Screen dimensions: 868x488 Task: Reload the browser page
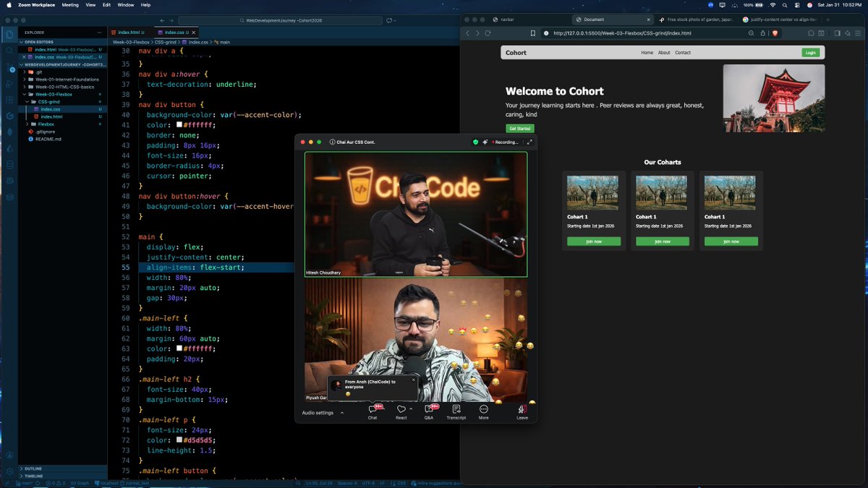coord(488,33)
